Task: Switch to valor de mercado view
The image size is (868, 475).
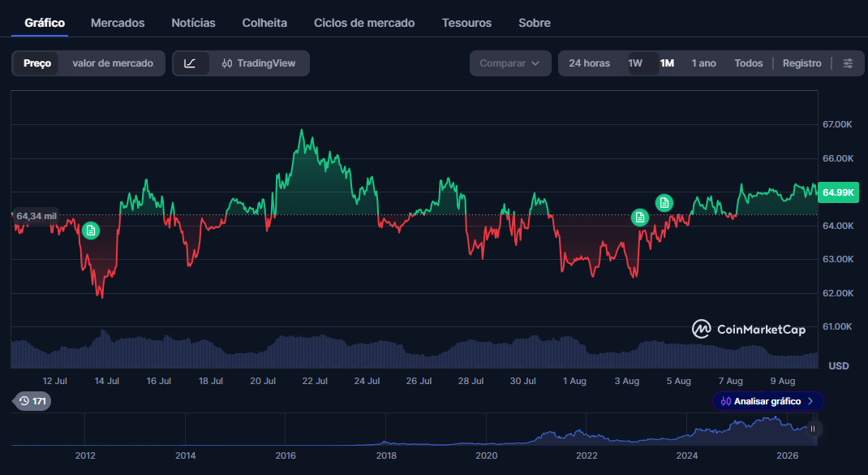Action: (113, 63)
